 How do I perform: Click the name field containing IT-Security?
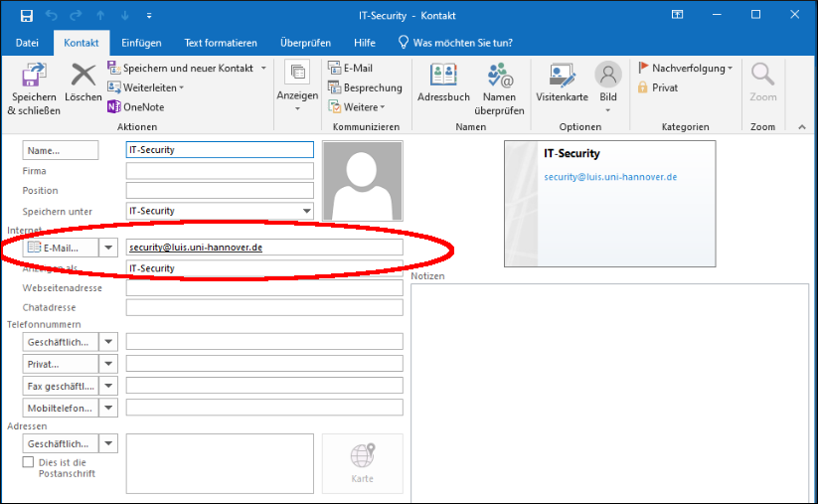pyautogui.click(x=220, y=150)
